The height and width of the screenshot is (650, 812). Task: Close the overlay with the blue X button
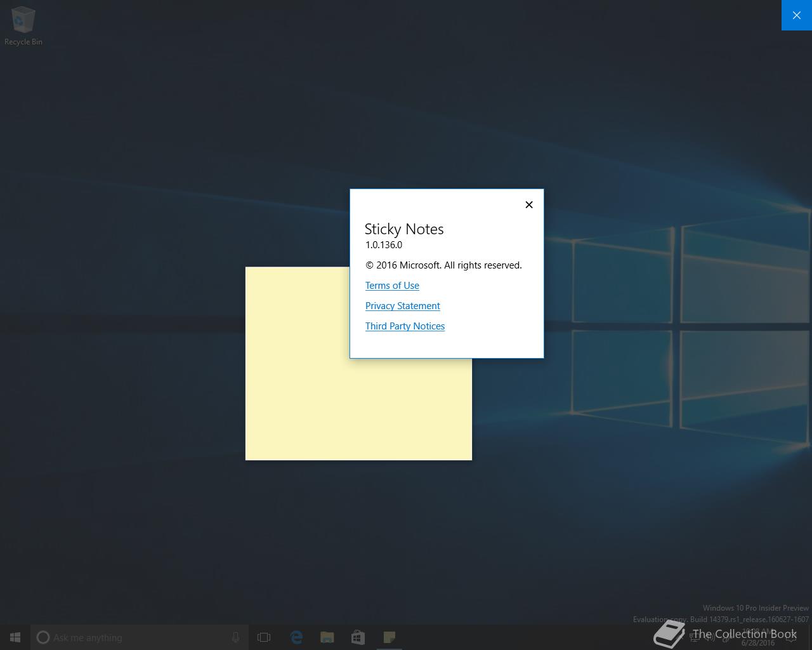(x=797, y=15)
